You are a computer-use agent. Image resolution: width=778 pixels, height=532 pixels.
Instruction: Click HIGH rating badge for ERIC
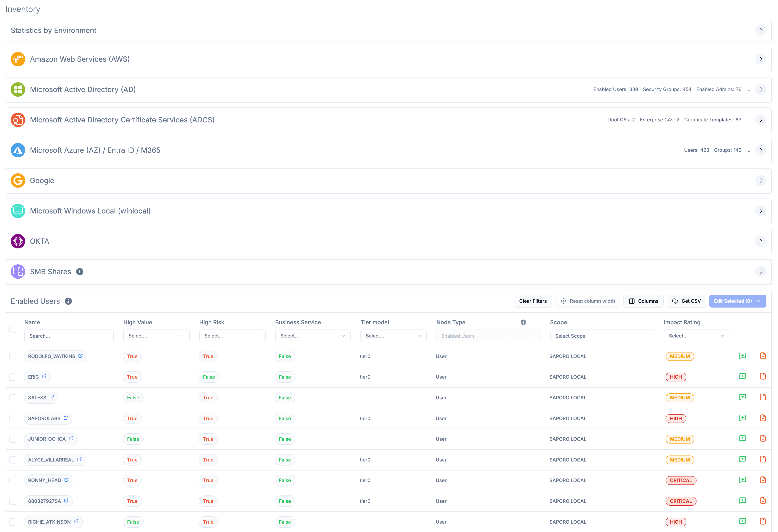pos(676,377)
